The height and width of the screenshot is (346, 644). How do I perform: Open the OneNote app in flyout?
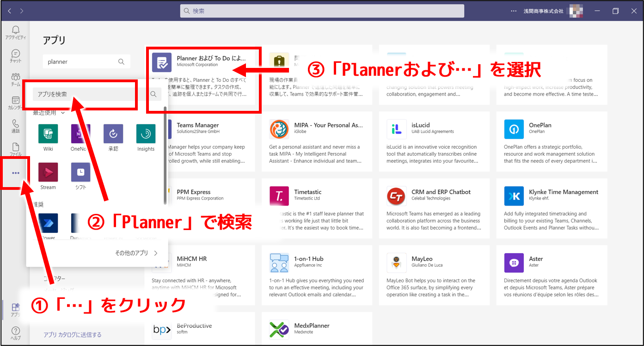(80, 138)
